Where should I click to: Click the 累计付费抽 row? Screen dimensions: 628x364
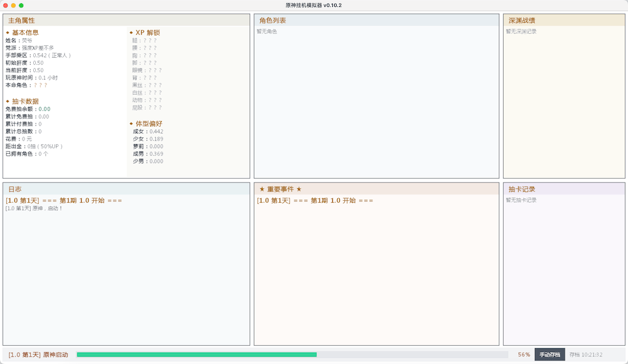23,124
